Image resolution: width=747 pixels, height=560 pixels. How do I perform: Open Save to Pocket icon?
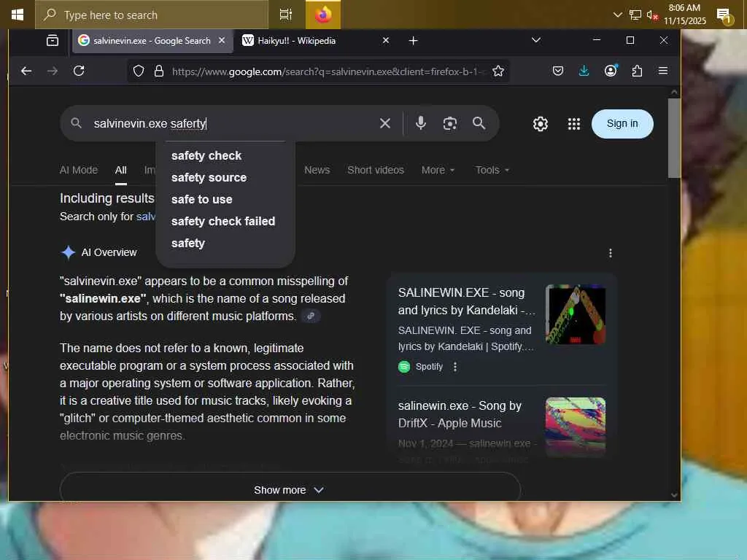pyautogui.click(x=558, y=71)
